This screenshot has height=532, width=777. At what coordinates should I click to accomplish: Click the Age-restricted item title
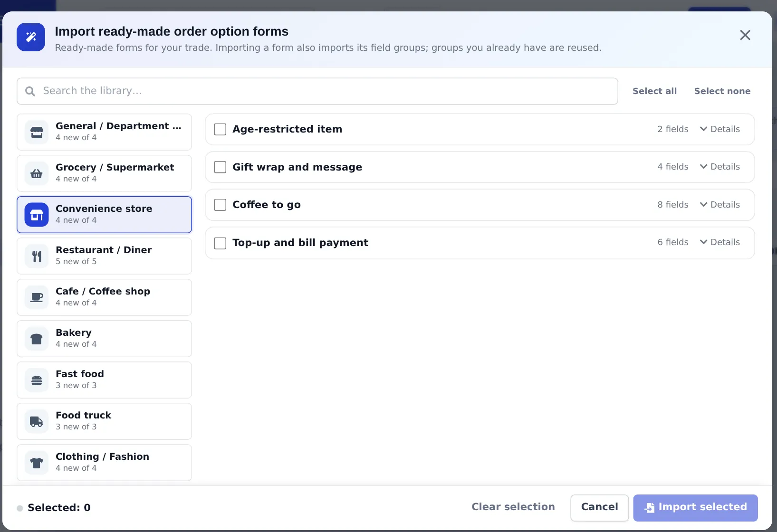point(287,129)
